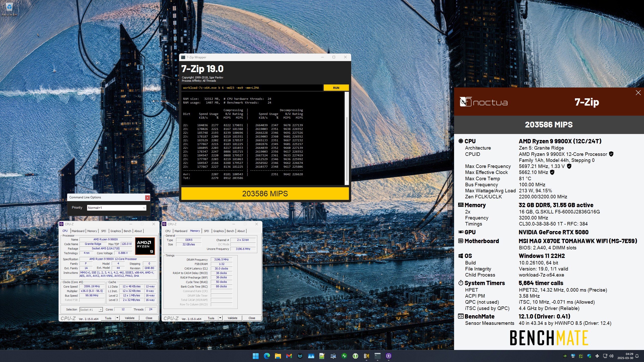Click the verified shield next to CPUID

pyautogui.click(x=611, y=154)
